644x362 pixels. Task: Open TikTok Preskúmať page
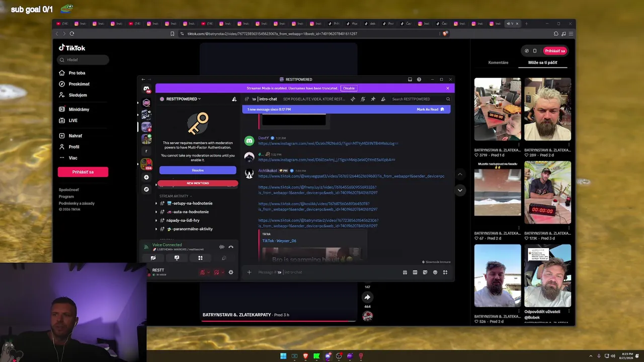(79, 84)
